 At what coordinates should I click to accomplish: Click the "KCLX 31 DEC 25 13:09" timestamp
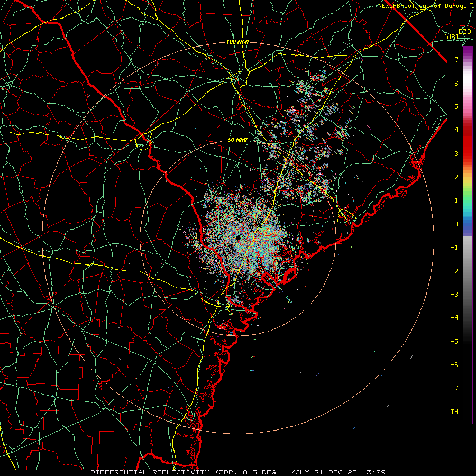pyautogui.click(x=338, y=472)
